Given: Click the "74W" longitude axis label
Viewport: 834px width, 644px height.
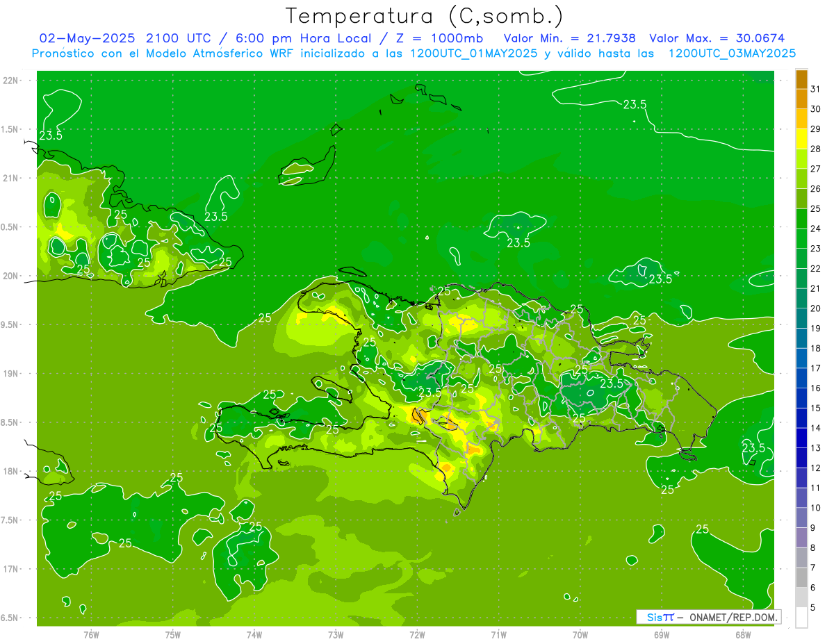Looking at the screenshot, I should click(254, 635).
